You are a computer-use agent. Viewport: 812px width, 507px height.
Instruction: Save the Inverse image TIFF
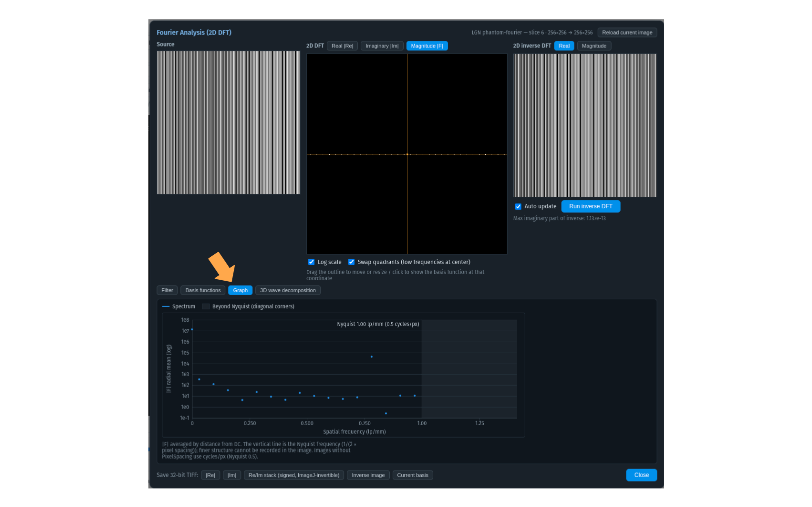coord(368,475)
